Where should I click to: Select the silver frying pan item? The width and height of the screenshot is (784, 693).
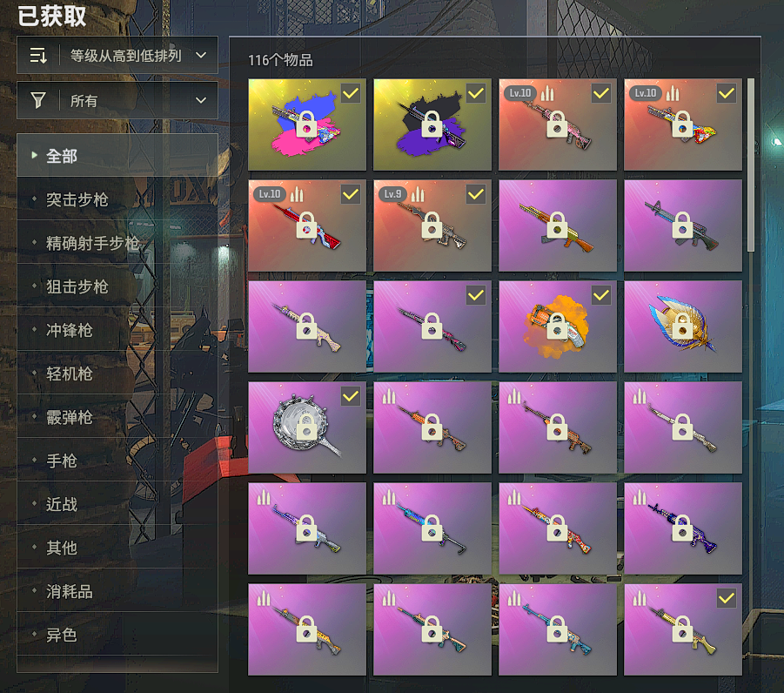307,427
